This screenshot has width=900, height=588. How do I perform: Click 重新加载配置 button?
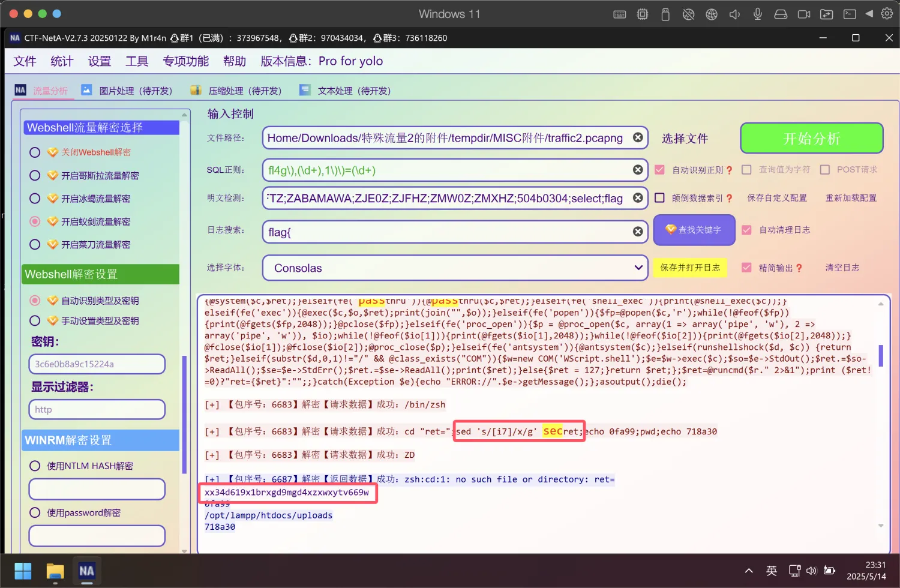pyautogui.click(x=851, y=198)
